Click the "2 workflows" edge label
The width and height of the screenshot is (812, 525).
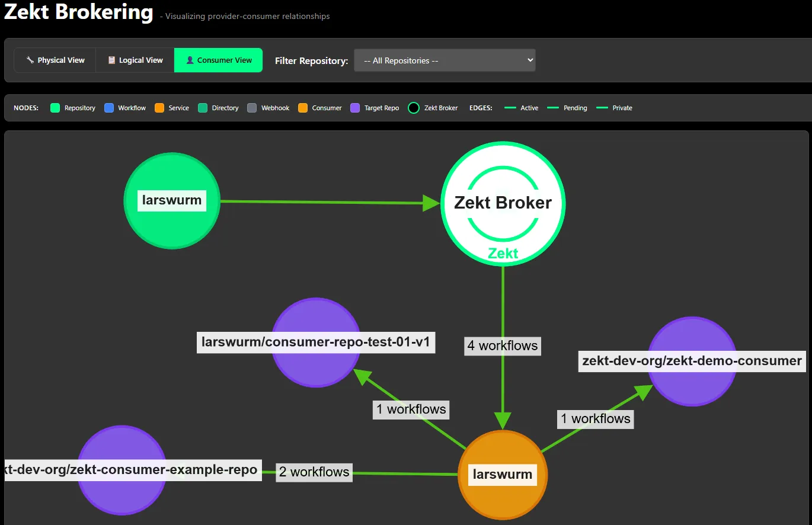pyautogui.click(x=314, y=472)
